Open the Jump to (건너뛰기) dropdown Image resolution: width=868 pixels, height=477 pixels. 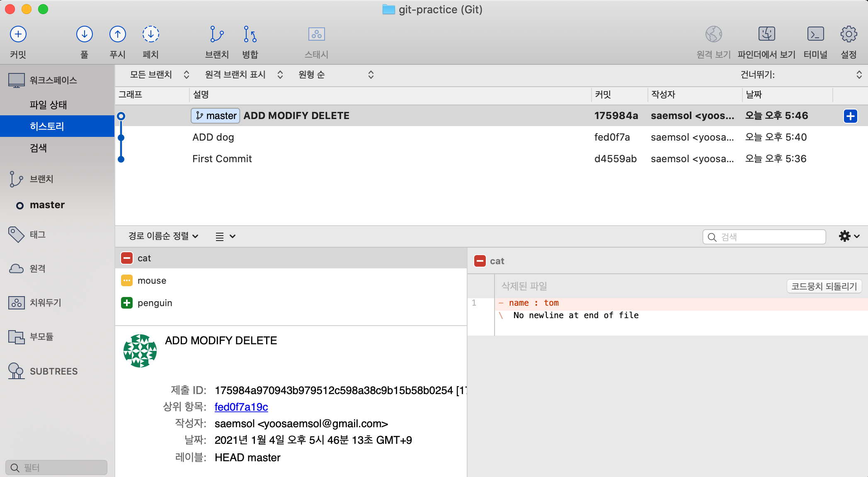802,75
